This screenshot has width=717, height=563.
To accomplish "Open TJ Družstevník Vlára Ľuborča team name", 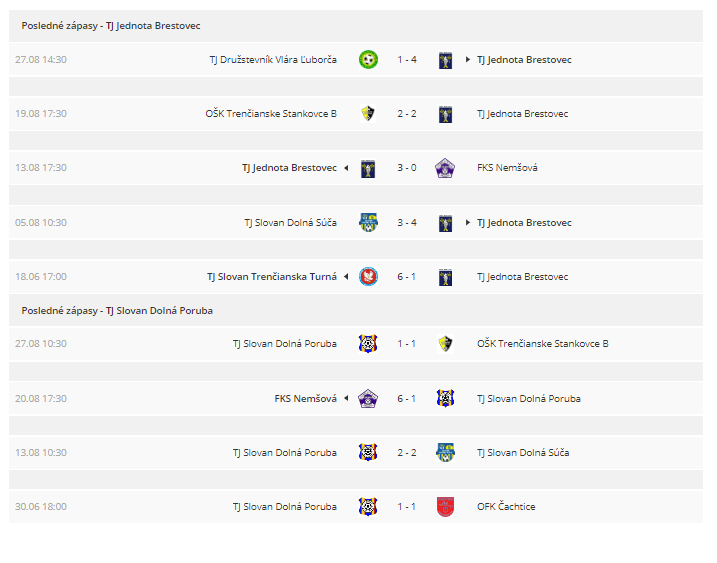I will click(x=273, y=60).
